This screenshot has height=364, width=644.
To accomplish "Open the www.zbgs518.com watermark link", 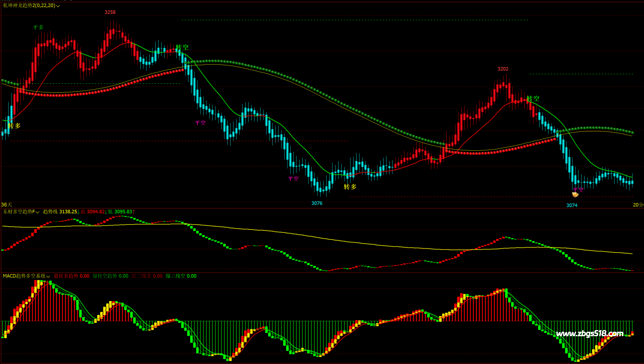I will click(x=590, y=333).
